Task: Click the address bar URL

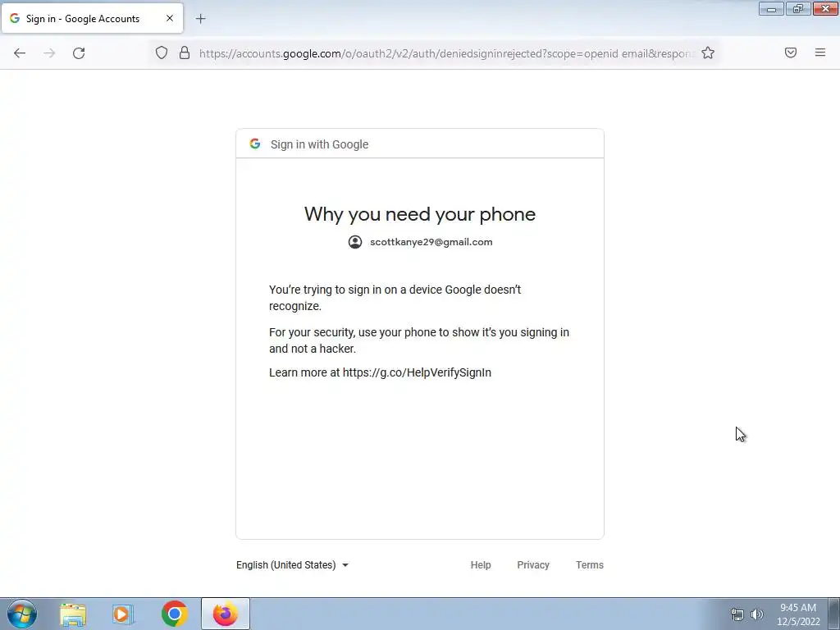Action: tap(445, 53)
